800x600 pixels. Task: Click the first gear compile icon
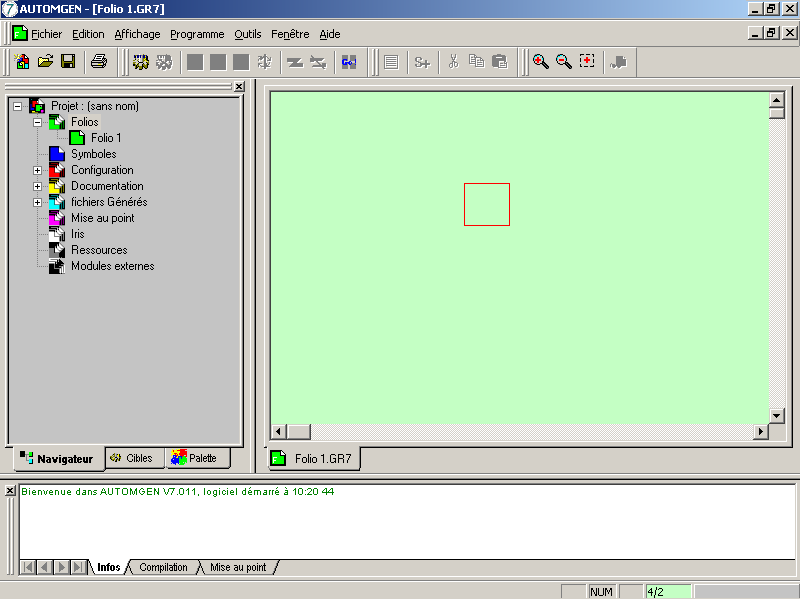pyautogui.click(x=141, y=62)
